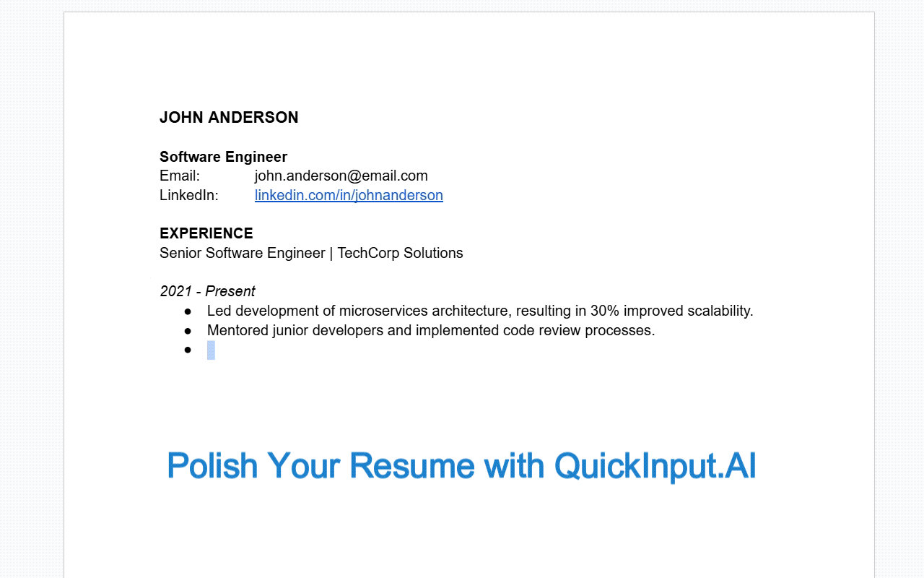Click the second bullet point marker
The height and width of the screenshot is (578, 924).
(188, 330)
